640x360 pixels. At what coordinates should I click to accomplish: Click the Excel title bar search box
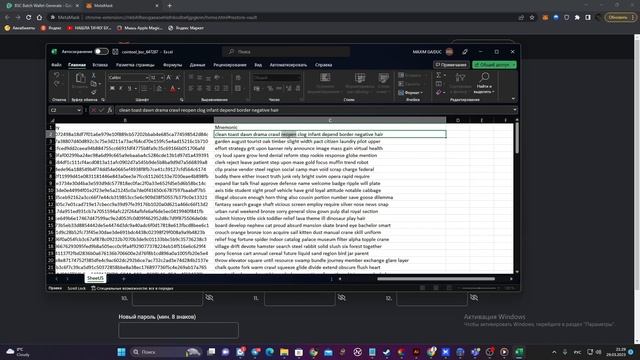point(286,52)
